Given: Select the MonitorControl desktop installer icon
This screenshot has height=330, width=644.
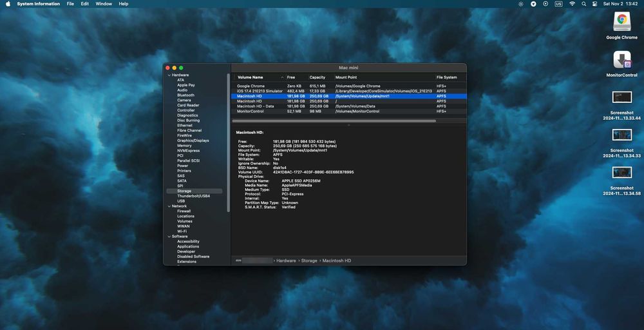Looking at the screenshot, I should point(622,60).
